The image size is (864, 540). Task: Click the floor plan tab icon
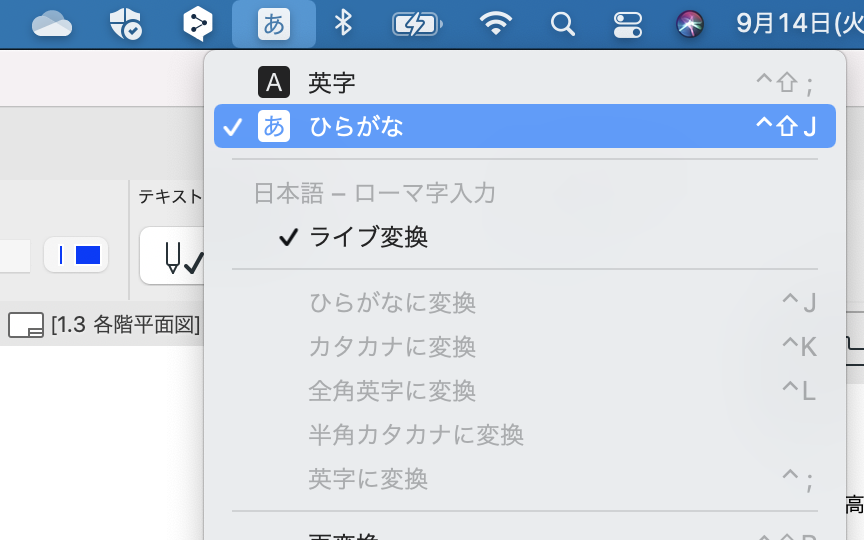26,325
